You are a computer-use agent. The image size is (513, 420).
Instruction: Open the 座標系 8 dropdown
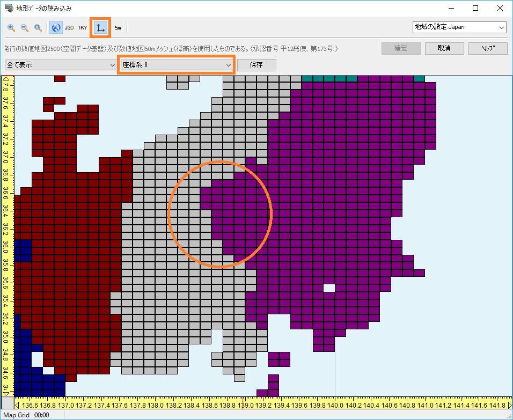(177, 65)
